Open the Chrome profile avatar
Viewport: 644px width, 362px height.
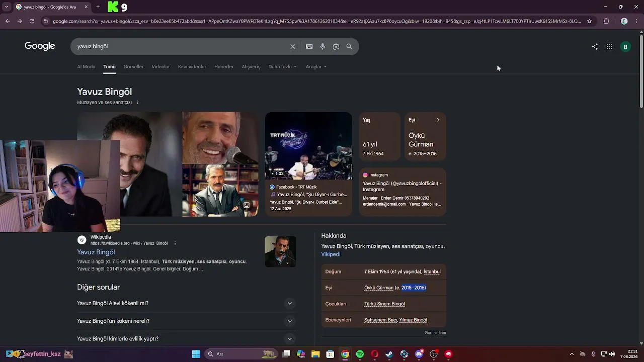coord(624,21)
